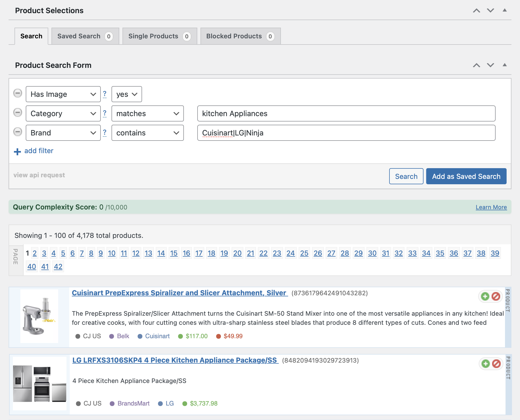Viewport: 520px width, 420px height.
Task: Open help for Brand filter
Action: click(105, 132)
